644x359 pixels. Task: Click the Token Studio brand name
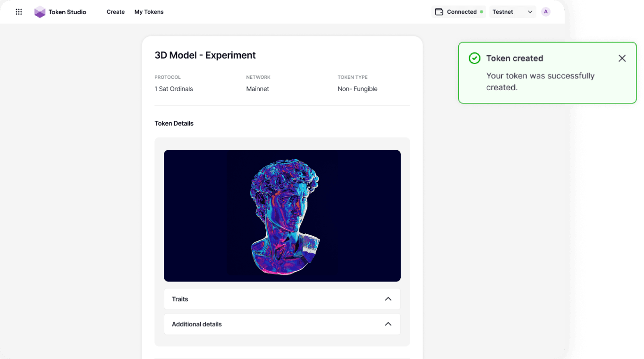67,12
